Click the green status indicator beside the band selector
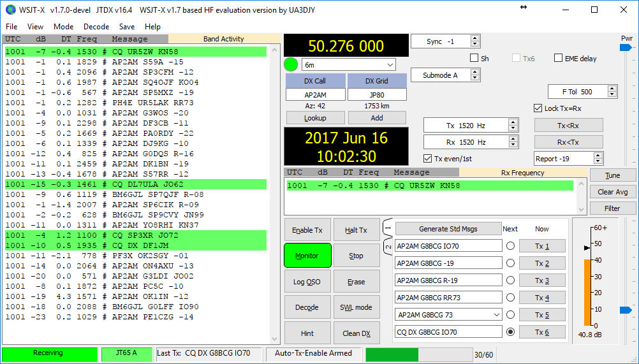The height and width of the screenshot is (364, 639). 291,65
